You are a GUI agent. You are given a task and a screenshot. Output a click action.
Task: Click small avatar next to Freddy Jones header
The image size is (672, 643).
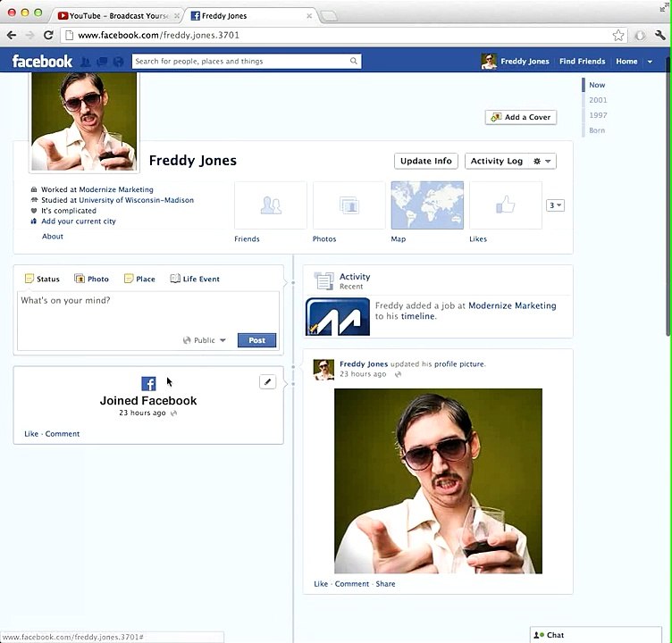(x=489, y=62)
